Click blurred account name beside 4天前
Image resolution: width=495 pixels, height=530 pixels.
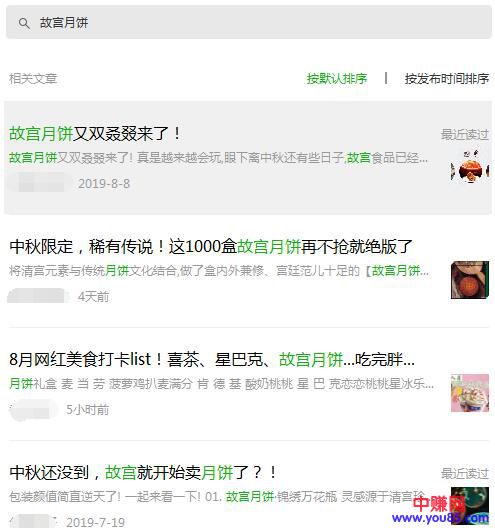(x=38, y=296)
